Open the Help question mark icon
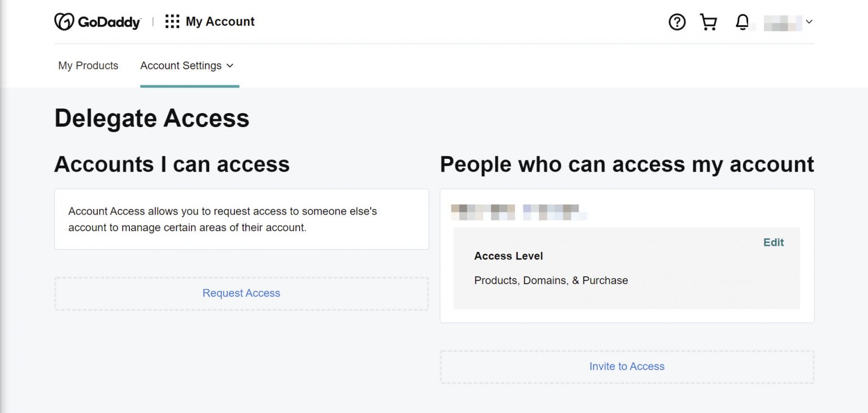Image resolution: width=868 pixels, height=413 pixels. pyautogui.click(x=676, y=22)
